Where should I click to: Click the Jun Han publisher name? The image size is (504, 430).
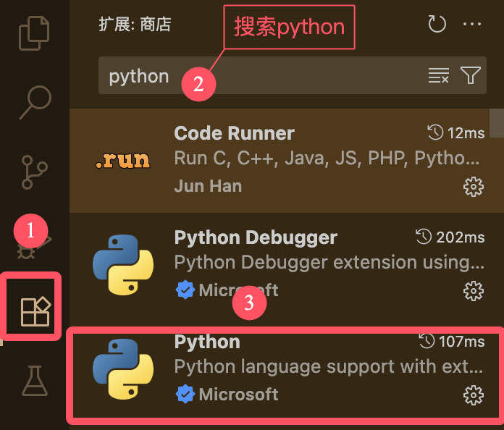tap(208, 186)
